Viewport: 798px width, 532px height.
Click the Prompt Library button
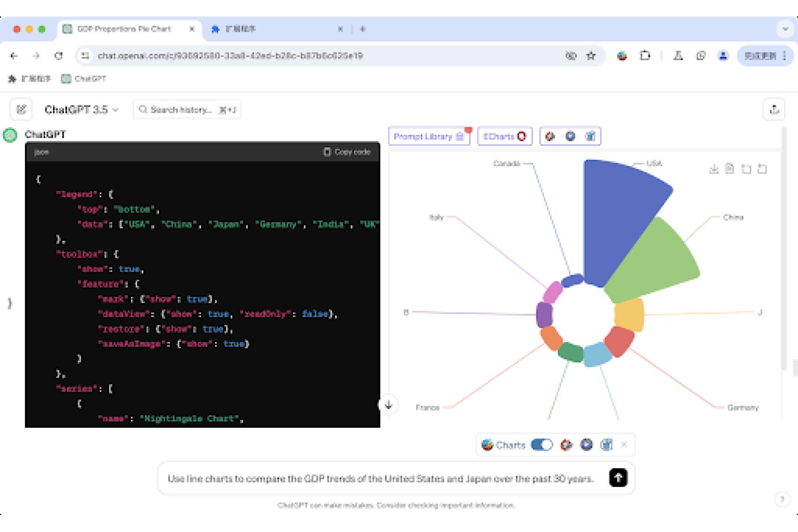tap(429, 136)
